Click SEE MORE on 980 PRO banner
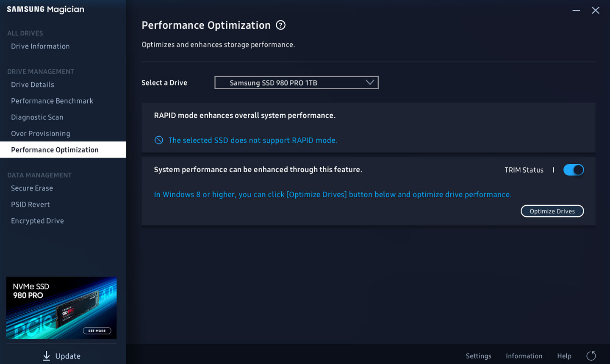610x364 pixels. pyautogui.click(x=97, y=331)
